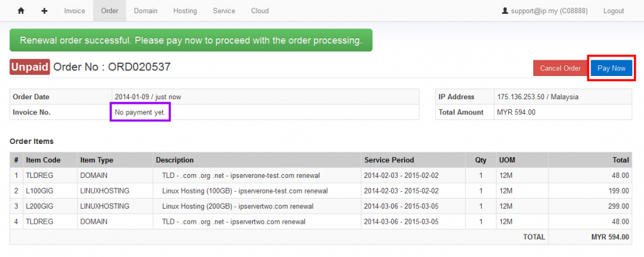Click support@ip.my account link
Viewport: 644px width, 257px height.
click(x=545, y=11)
